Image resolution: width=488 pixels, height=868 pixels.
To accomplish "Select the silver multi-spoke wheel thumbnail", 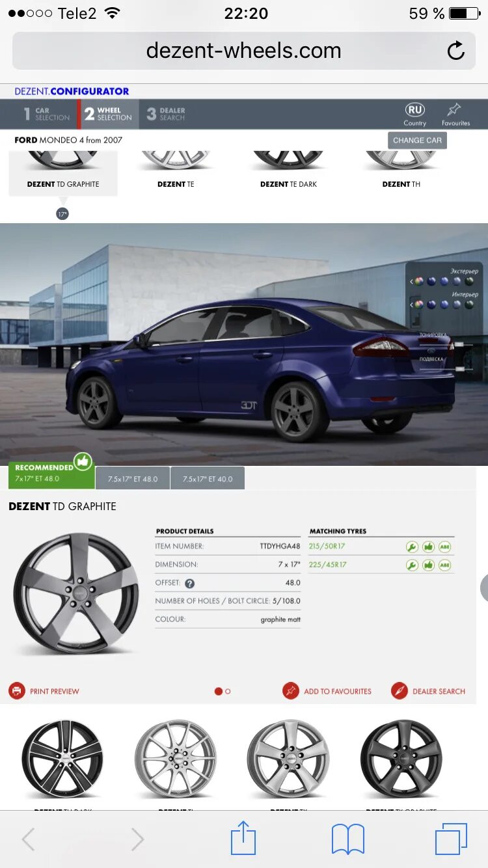I will (176, 759).
